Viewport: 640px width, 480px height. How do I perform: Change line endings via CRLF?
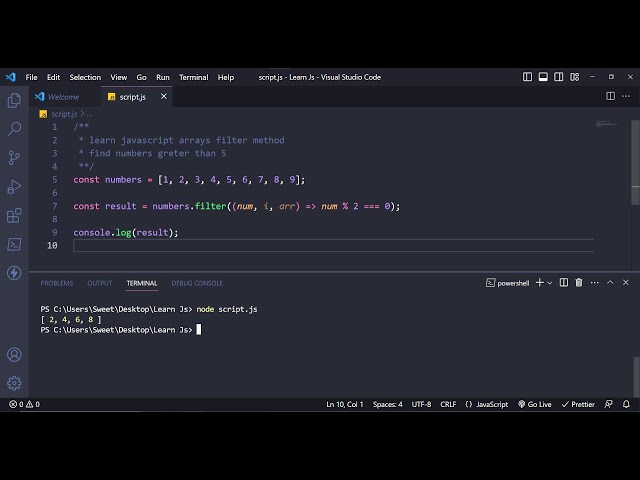pos(448,404)
